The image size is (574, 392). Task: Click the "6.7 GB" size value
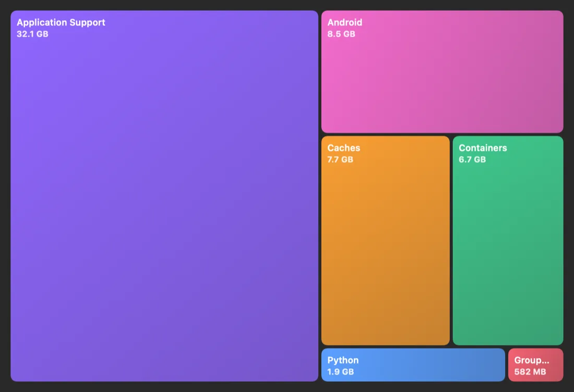click(472, 160)
